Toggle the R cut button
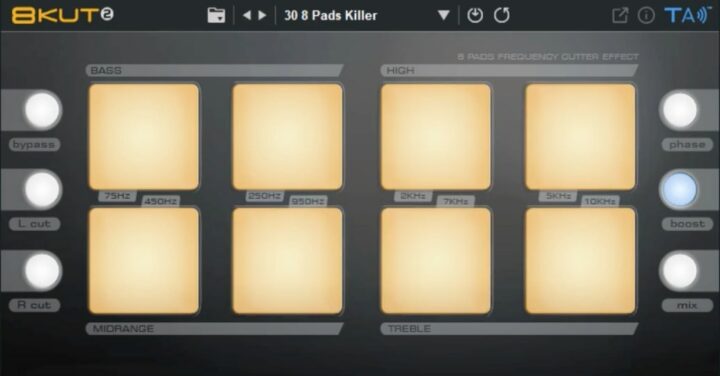 pos(42,270)
